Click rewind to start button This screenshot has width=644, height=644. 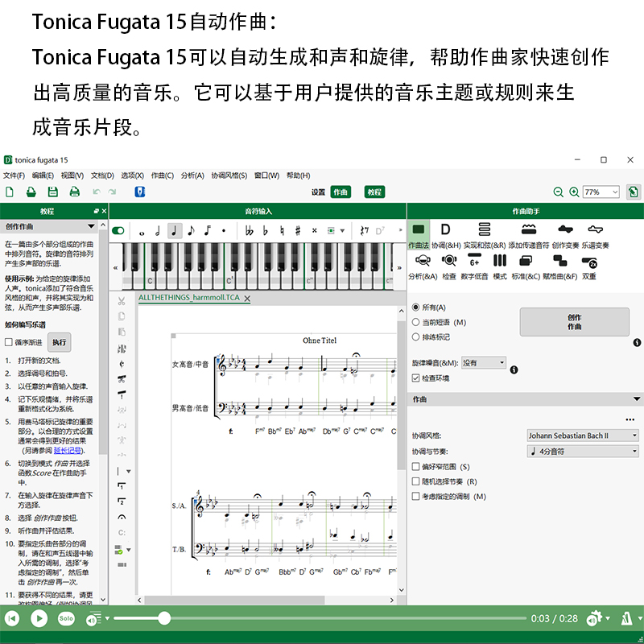coord(12,618)
